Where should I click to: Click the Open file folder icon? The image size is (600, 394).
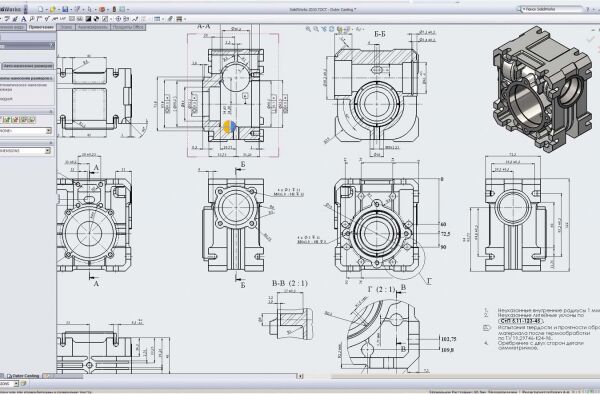point(53,9)
